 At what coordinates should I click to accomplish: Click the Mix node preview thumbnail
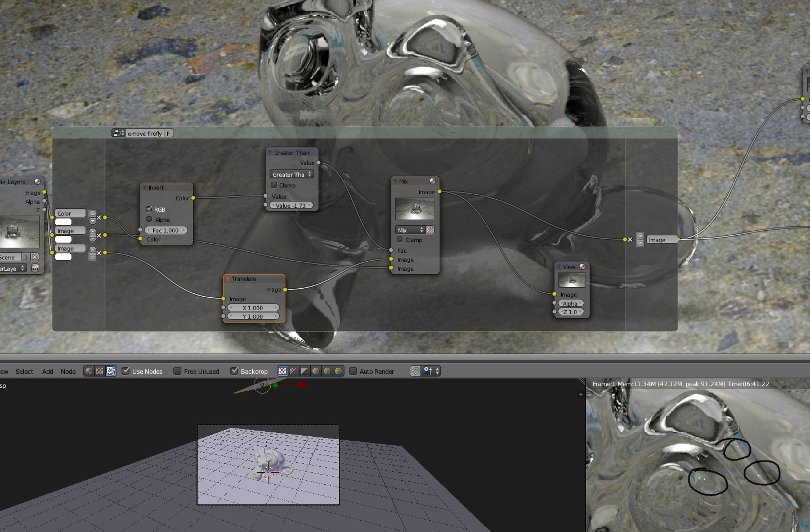[x=415, y=209]
